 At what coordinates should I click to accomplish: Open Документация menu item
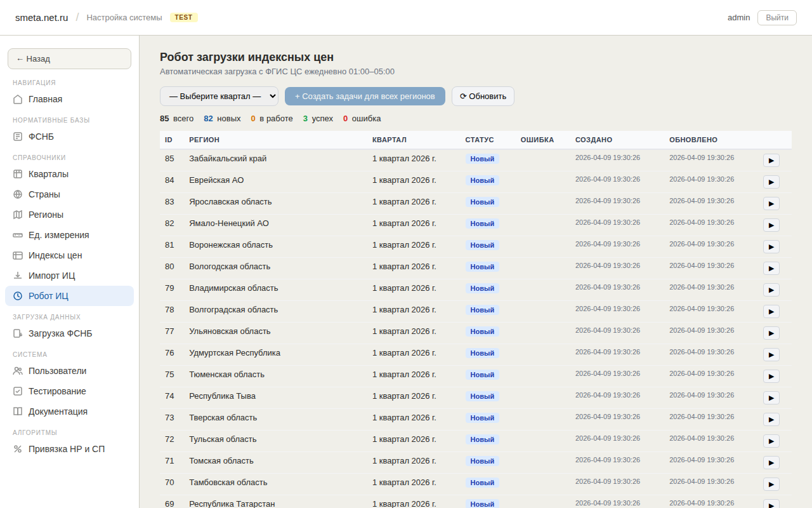pos(58,411)
